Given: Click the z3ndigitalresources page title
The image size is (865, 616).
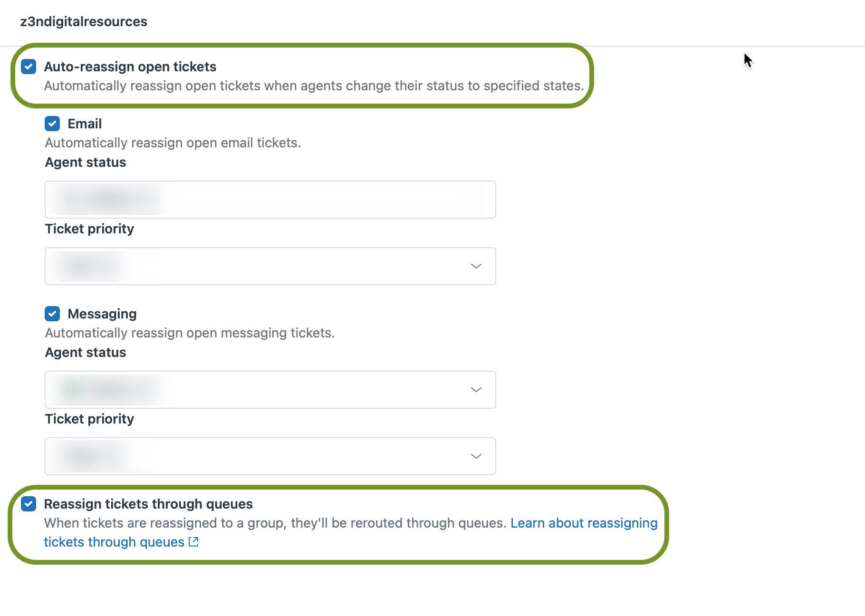Looking at the screenshot, I should click(84, 21).
